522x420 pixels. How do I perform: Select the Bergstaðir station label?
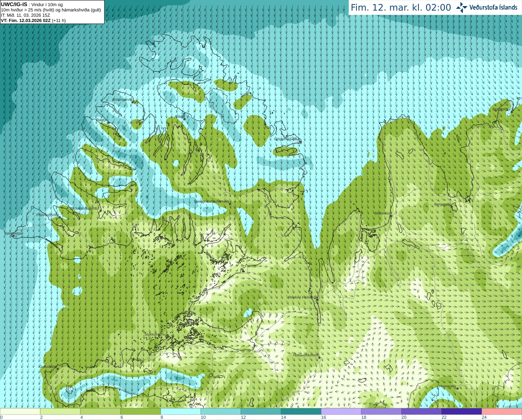point(442,204)
